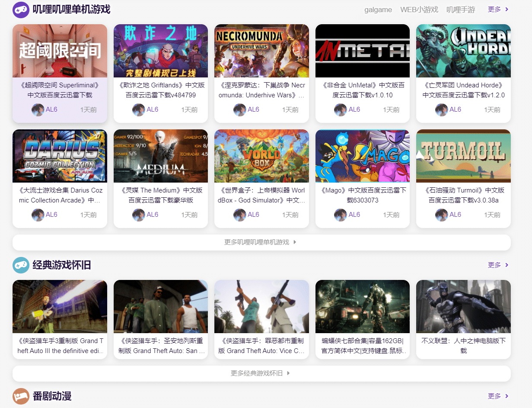Expand 更多经典游戏怀旧 bar
The width and height of the screenshot is (532, 408).
[261, 373]
